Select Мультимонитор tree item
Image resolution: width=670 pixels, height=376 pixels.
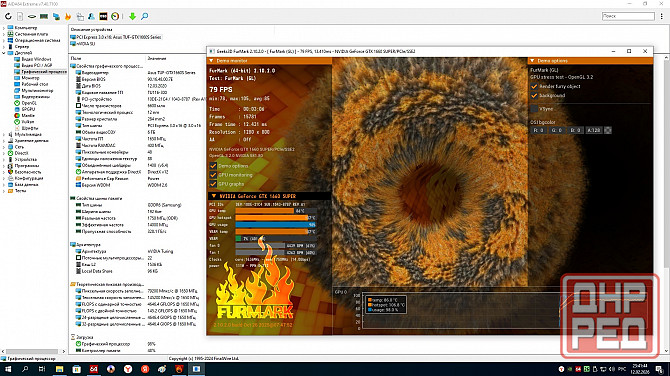point(37,91)
